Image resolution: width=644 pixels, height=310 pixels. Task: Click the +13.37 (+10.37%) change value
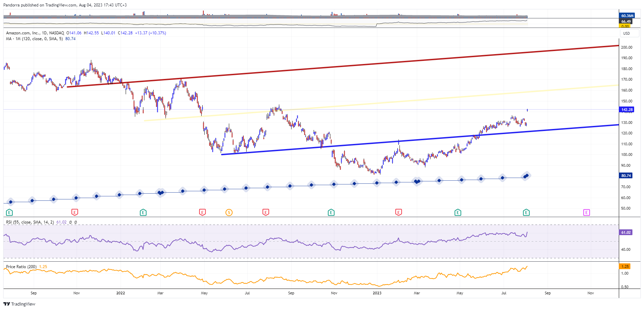151,33
